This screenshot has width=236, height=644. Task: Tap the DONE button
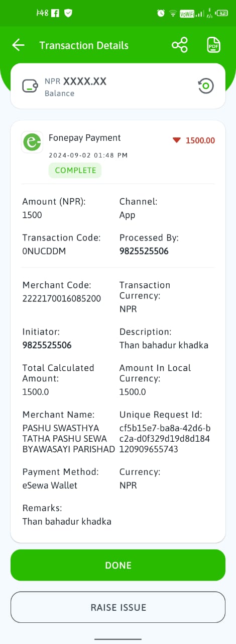click(x=118, y=565)
